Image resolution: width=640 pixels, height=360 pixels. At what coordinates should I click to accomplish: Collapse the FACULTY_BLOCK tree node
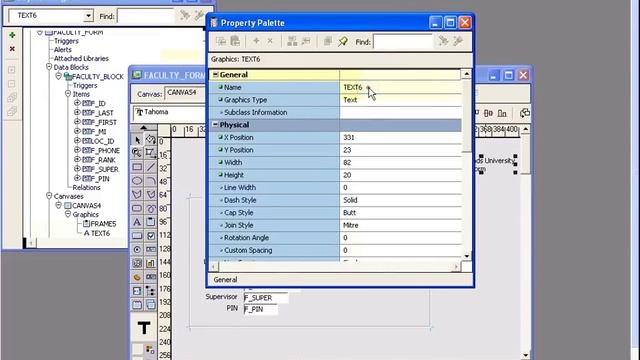point(58,76)
